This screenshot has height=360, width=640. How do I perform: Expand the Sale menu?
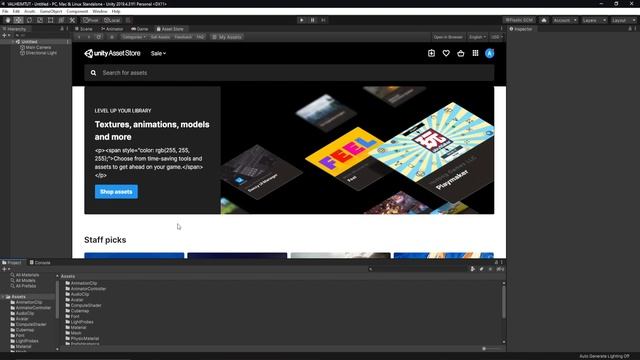tap(158, 53)
